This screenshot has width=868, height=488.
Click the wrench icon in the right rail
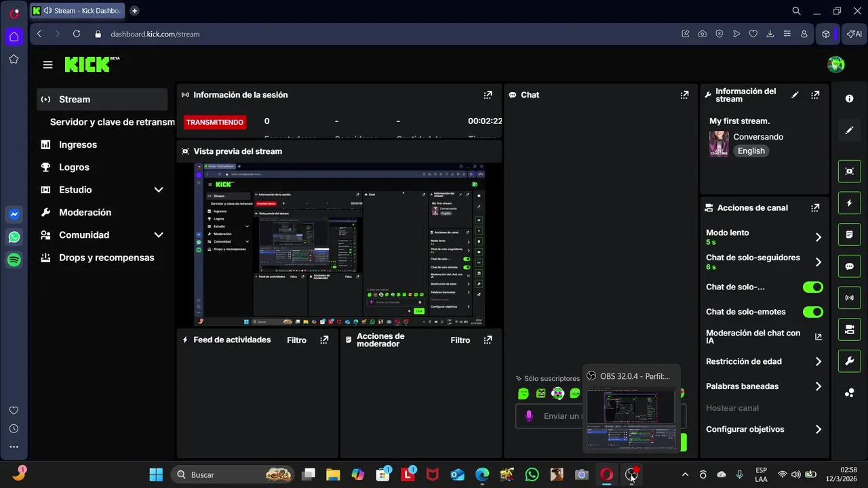(849, 361)
